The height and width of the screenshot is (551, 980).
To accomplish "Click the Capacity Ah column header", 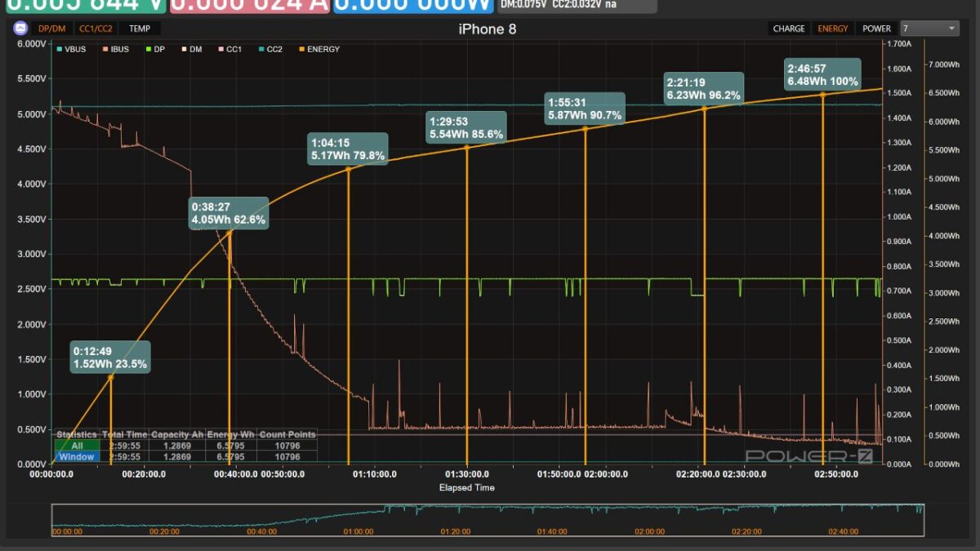I will click(177, 435).
